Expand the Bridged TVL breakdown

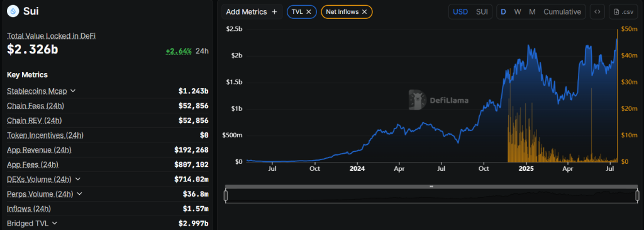coord(55,224)
